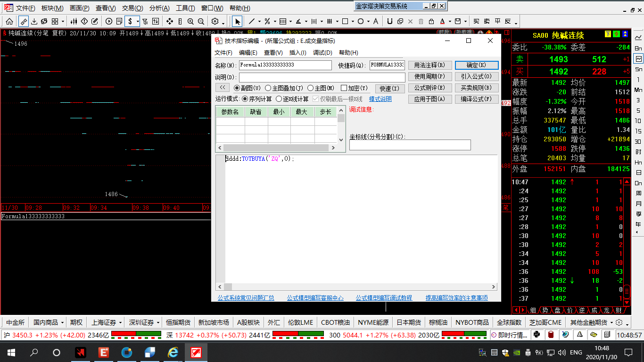644x362 pixels.
Task: Choose 逐K线计算 run mode
Action: (x=279, y=99)
